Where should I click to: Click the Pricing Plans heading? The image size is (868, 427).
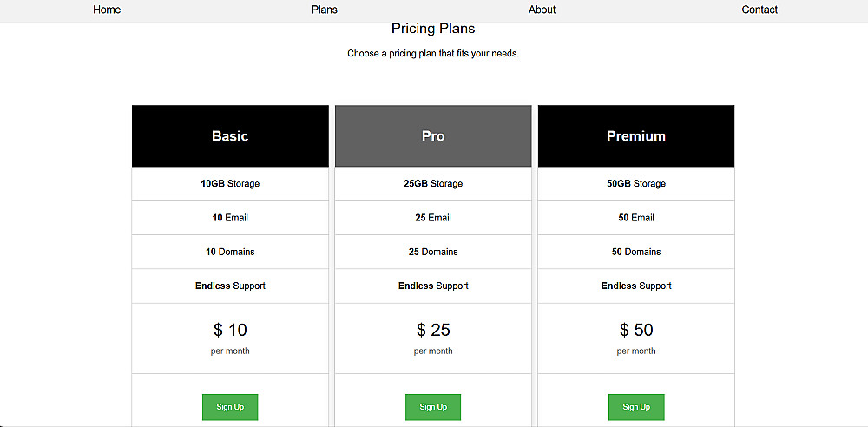pyautogui.click(x=433, y=29)
